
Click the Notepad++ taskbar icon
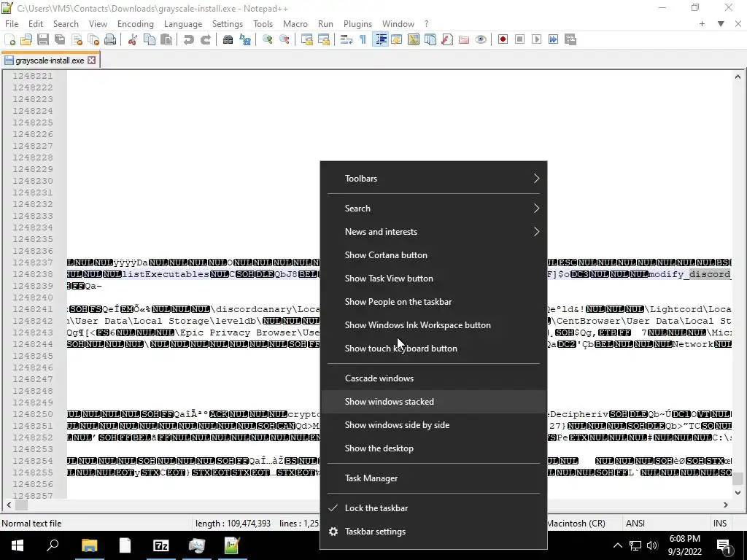[x=232, y=545]
